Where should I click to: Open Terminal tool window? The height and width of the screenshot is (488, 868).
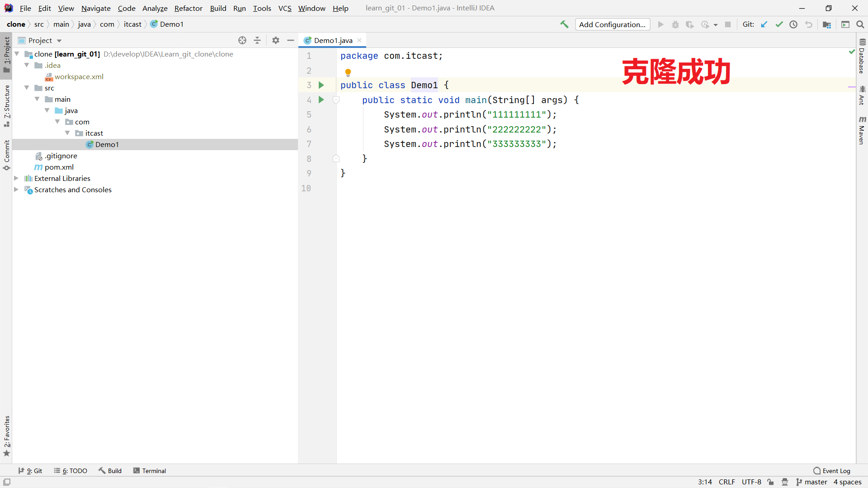(150, 471)
